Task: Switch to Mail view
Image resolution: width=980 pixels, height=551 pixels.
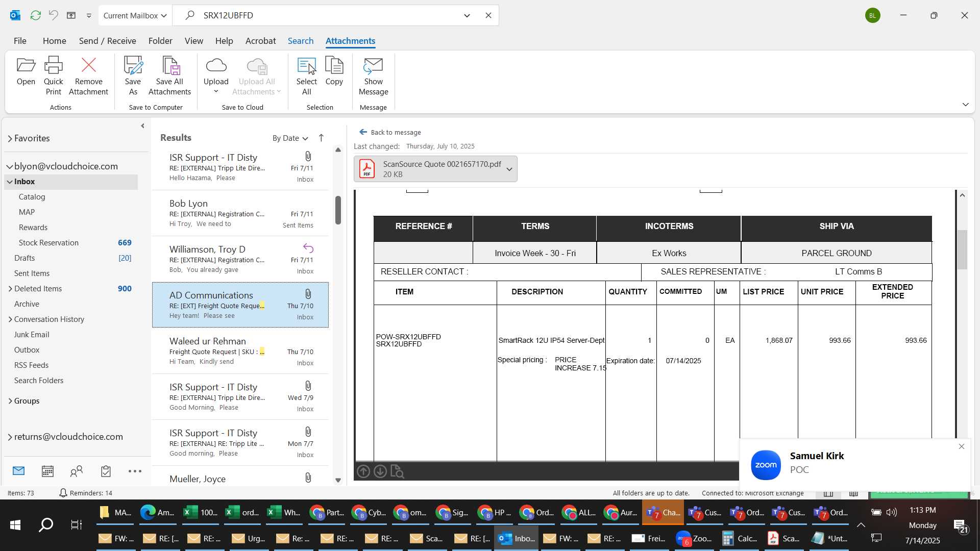Action: pyautogui.click(x=19, y=471)
